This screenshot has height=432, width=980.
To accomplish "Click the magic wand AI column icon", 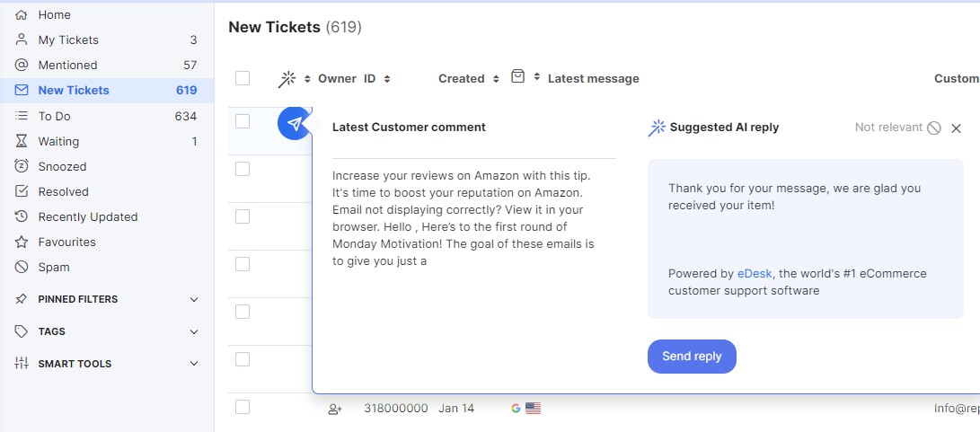I will (x=287, y=79).
